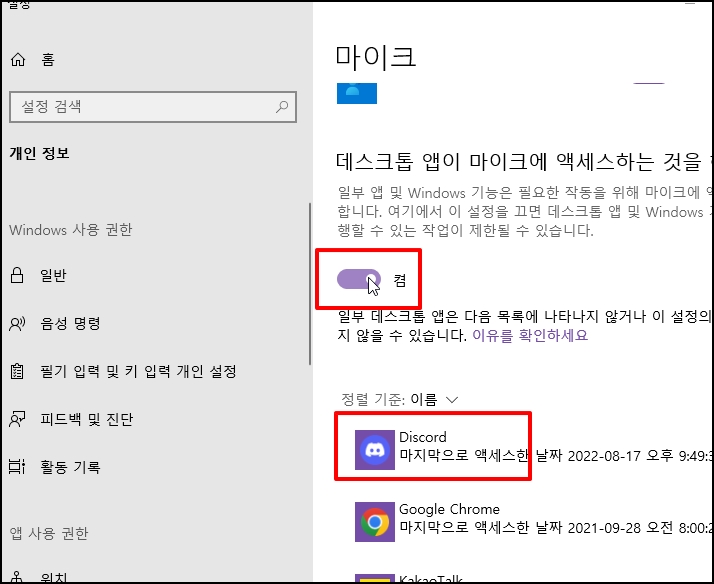This screenshot has height=584, width=714.
Task: Click the Google Chrome app icon
Action: tap(375, 522)
